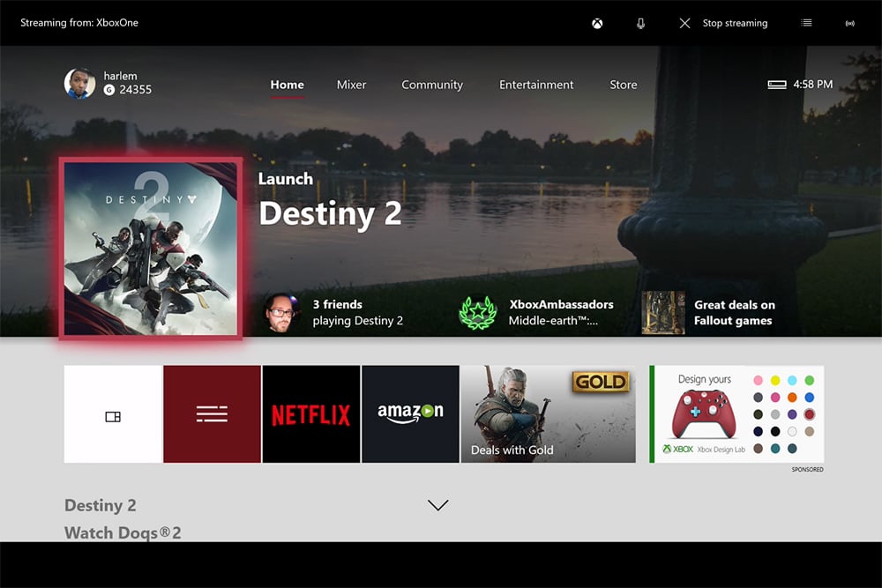Expand content with the down chevron arrow
This screenshot has height=588, width=882.
(437, 505)
